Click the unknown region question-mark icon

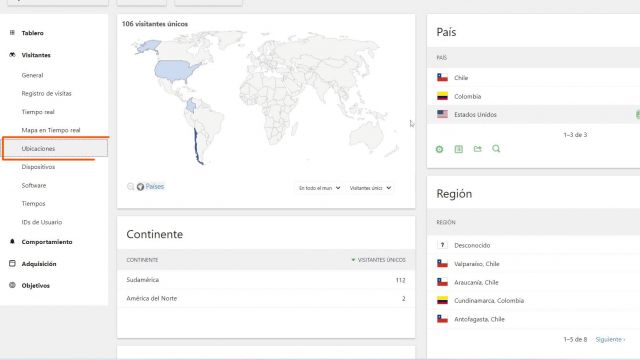point(442,245)
